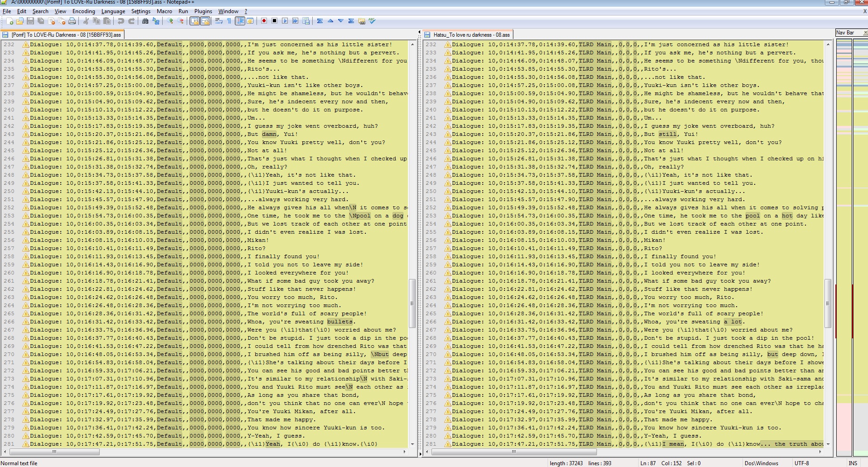Redo the last undone action
Viewport: 868px width, 467px height.
(131, 21)
